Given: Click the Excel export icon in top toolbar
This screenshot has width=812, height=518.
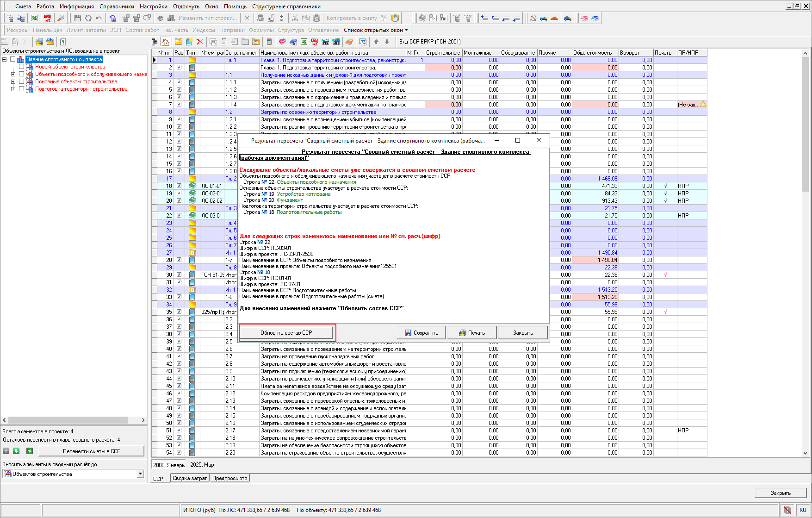Looking at the screenshot, I should tap(34, 18).
